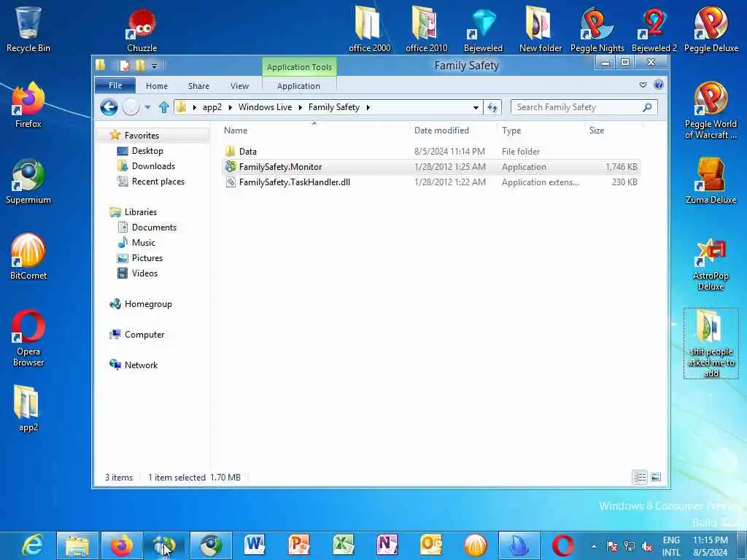
Task: Click Supermium desktop shortcut
Action: point(28,181)
